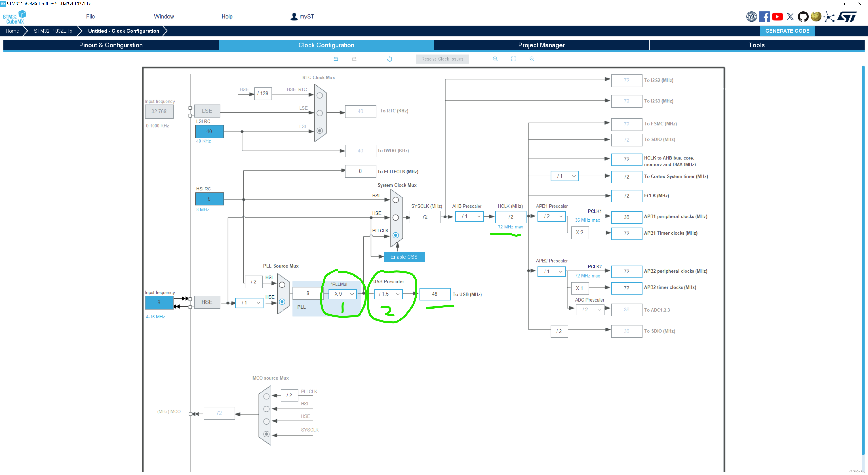Viewport: 868px width, 475px height.
Task: Click Untitled - Clock Configuration breadcrumb
Action: (124, 31)
